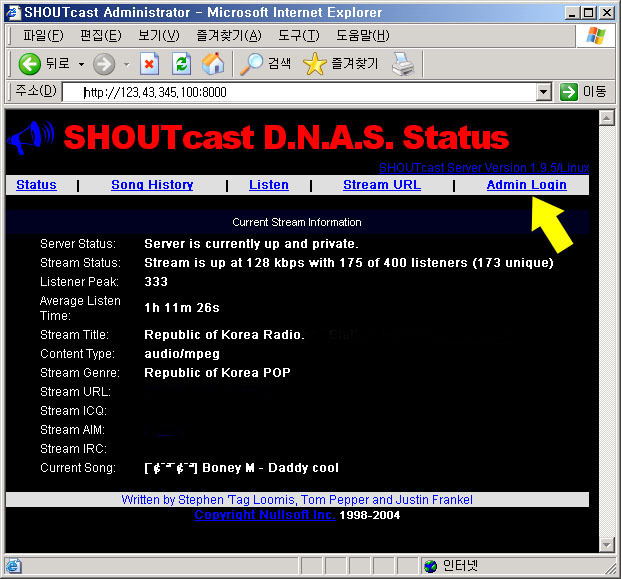The width and height of the screenshot is (621, 579).
Task: Click stream title 'Republic of Korea Radio.'
Action: point(225,335)
